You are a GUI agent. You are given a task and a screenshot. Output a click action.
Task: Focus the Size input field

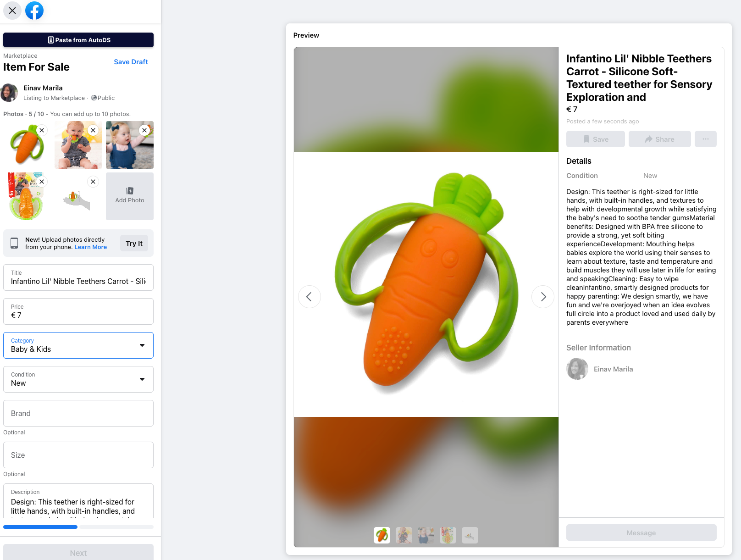coord(78,455)
